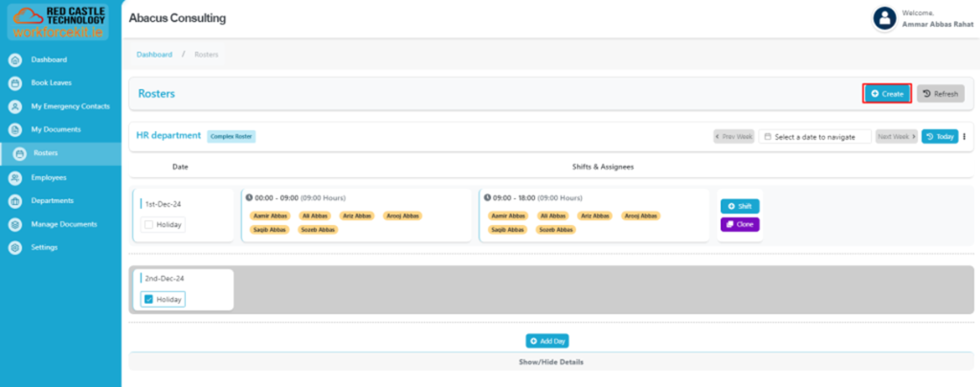Open the roster three-dot options menu
Image resolution: width=980 pixels, height=387 pixels.
(964, 137)
